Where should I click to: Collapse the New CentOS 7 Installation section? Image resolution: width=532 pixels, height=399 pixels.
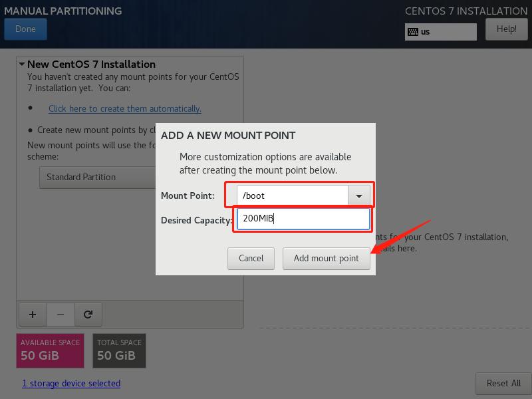pos(22,65)
